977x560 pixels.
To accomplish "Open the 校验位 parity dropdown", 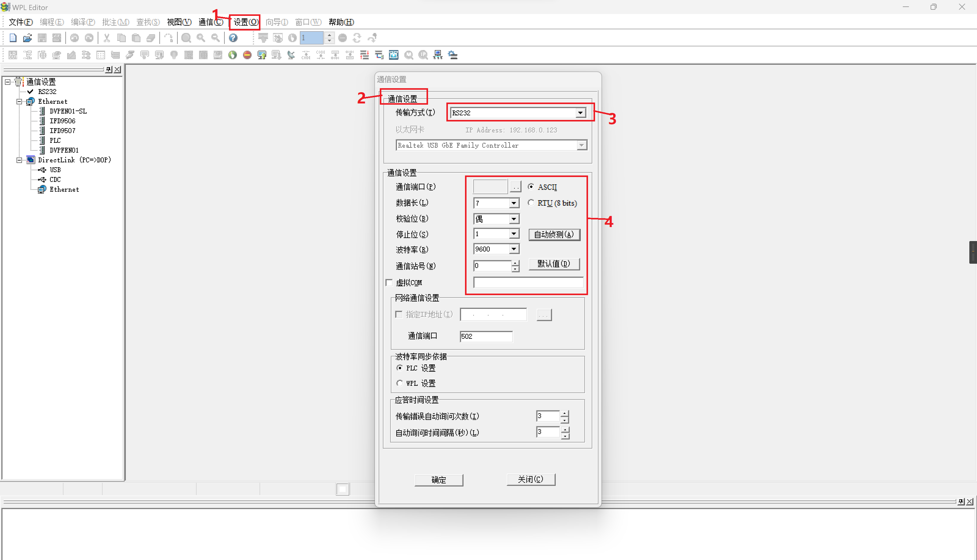I will point(514,219).
